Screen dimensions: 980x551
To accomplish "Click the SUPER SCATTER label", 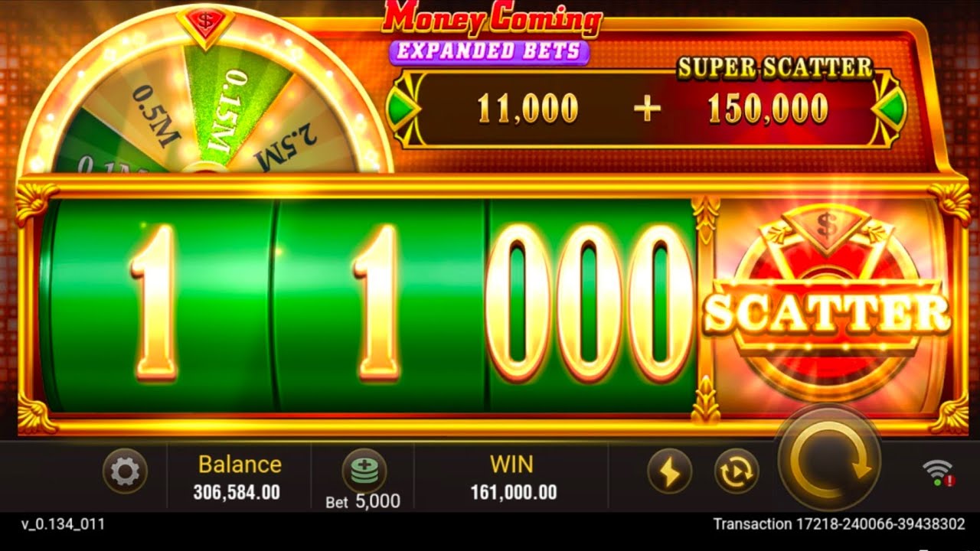I will pyautogui.click(x=776, y=68).
